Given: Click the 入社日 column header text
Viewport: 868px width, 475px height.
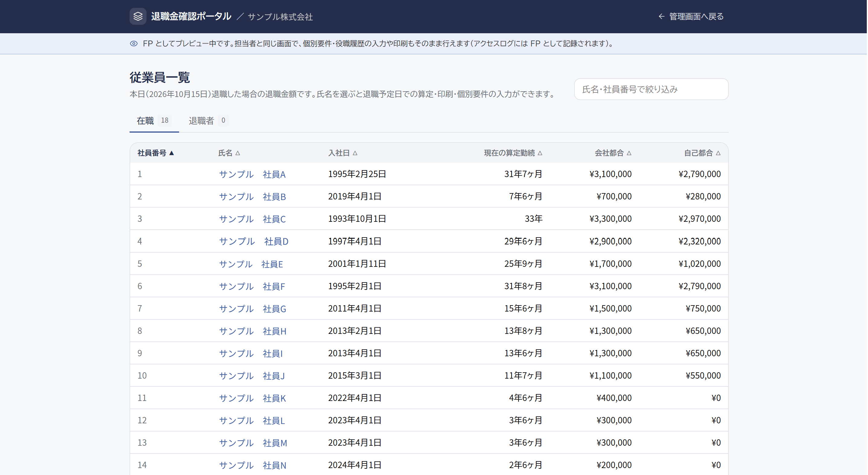Looking at the screenshot, I should tap(339, 153).
